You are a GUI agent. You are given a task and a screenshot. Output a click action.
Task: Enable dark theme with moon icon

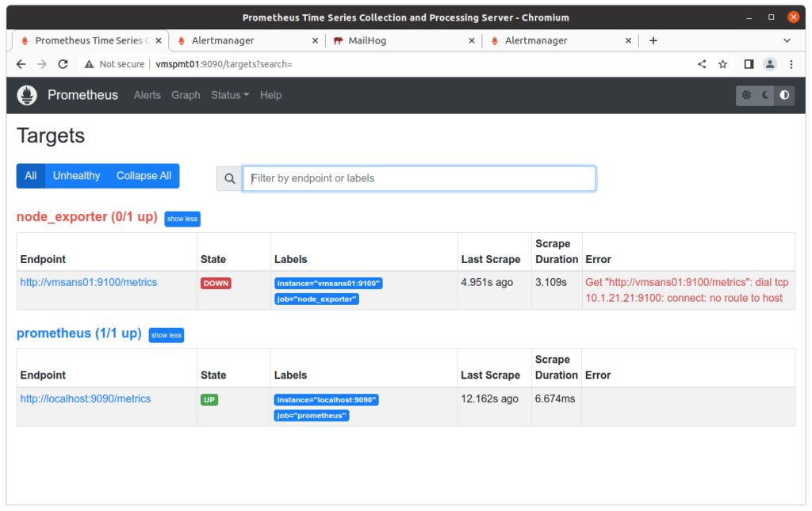(765, 95)
